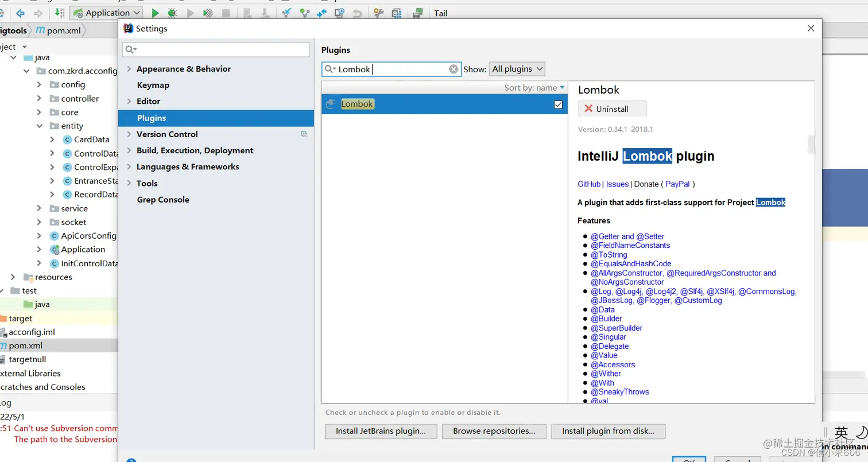The image size is (868, 462).
Task: Click the checkered profiler run icon
Action: tap(208, 13)
